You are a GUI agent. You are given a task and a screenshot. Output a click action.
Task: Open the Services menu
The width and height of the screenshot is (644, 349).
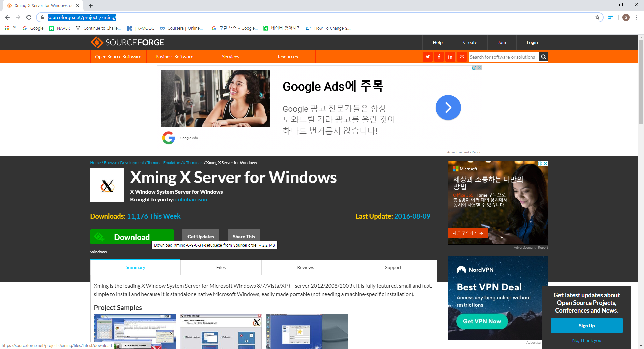231,57
